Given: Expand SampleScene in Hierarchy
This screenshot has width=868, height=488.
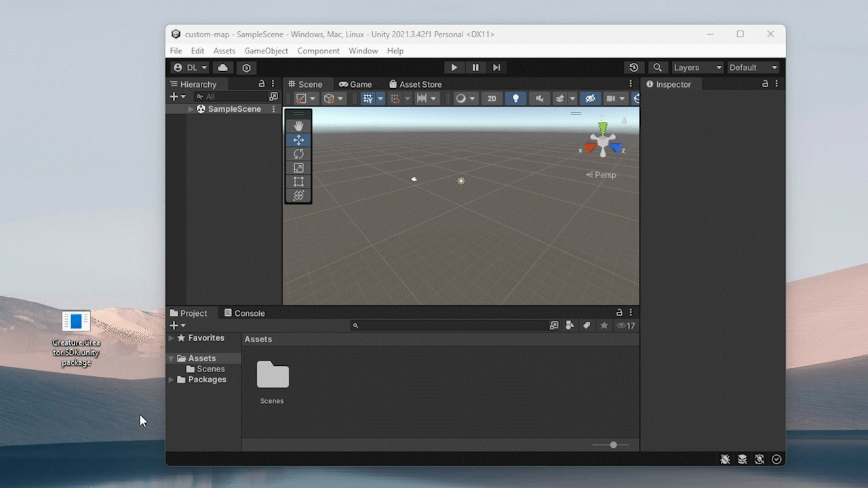Looking at the screenshot, I should [191, 109].
